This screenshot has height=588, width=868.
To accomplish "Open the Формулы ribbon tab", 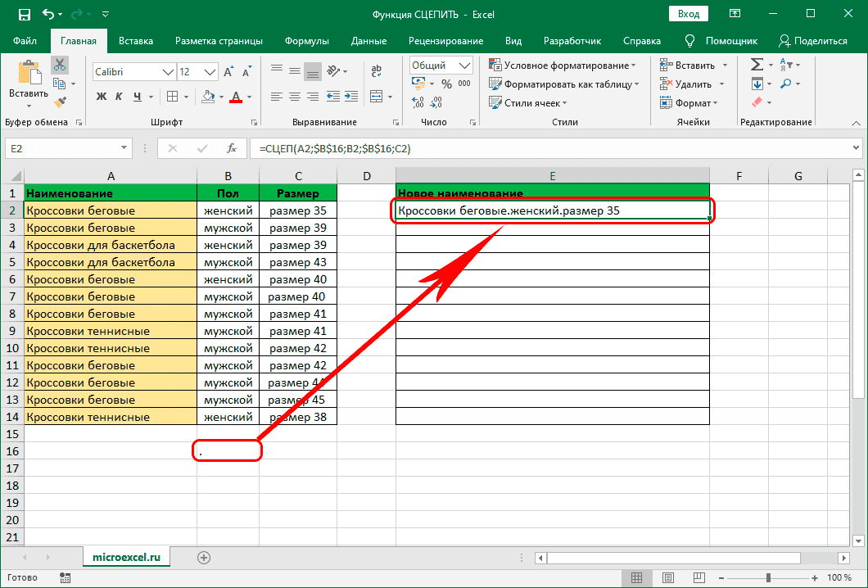I will [x=307, y=40].
